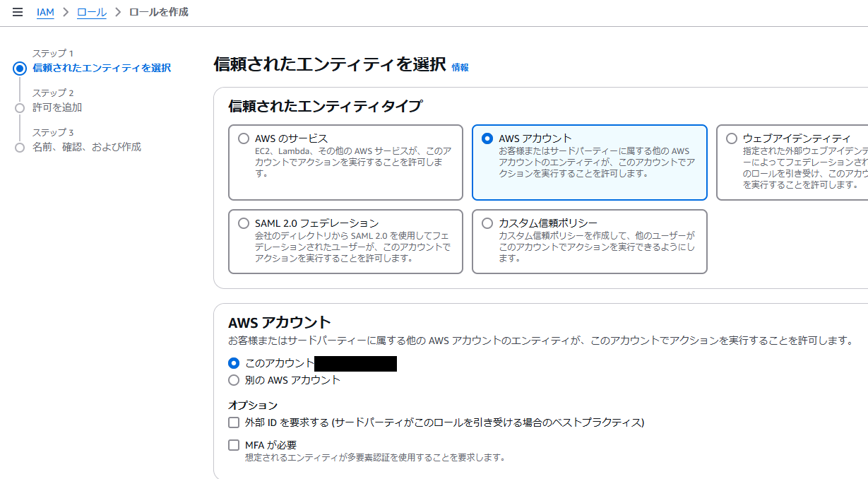Screen dimensions: 868x479
Task: Select the カスタム信頼ポリシー entity type
Action: 487,222
